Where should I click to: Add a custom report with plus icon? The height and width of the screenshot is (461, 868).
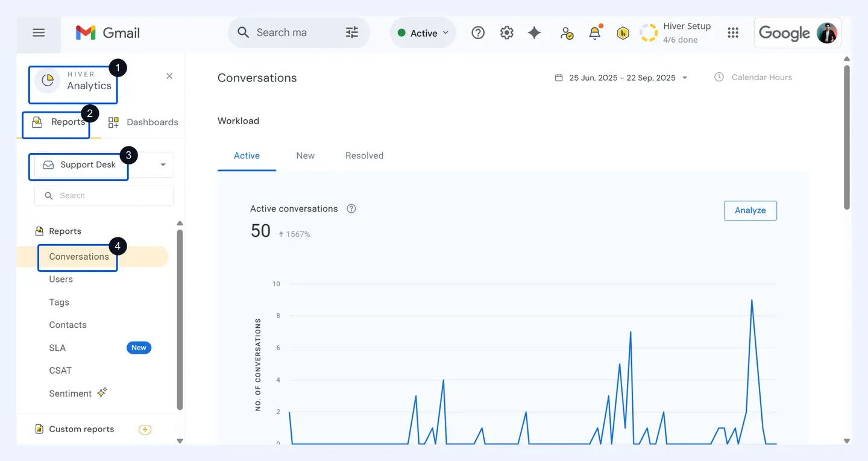(x=145, y=430)
